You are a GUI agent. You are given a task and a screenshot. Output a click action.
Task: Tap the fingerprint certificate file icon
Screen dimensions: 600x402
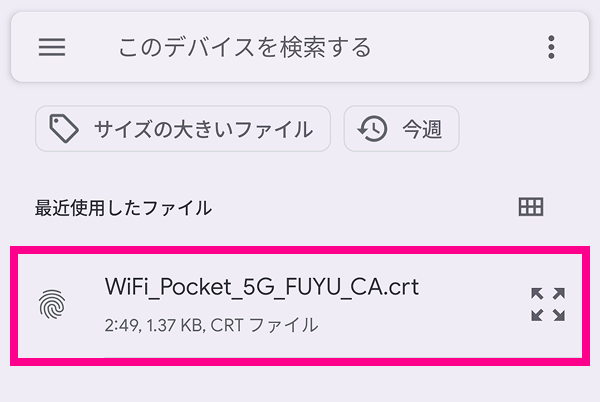52,304
